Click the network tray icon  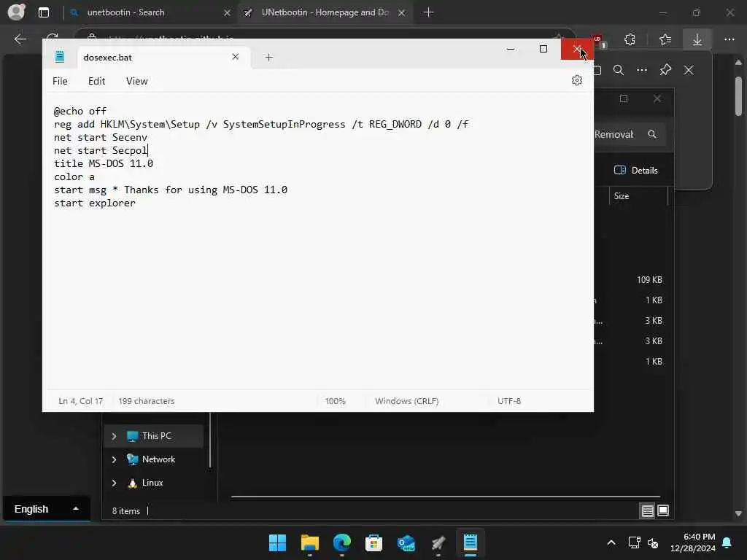tap(634, 542)
